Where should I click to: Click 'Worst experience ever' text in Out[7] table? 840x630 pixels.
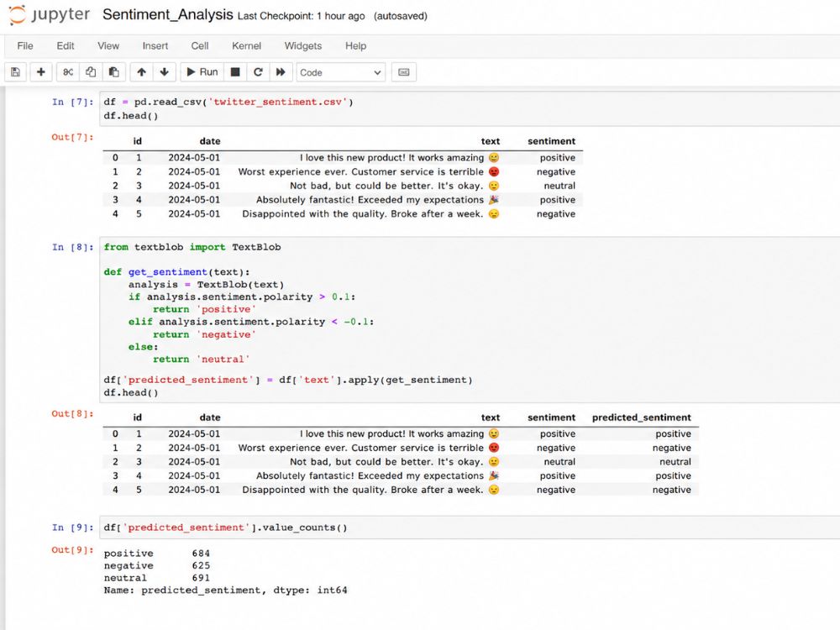pos(293,172)
